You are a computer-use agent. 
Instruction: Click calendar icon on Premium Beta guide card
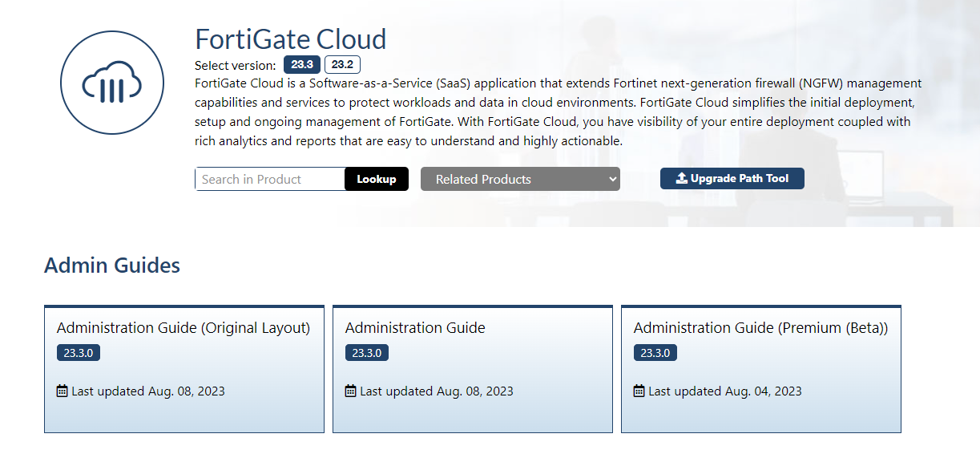[x=639, y=391]
